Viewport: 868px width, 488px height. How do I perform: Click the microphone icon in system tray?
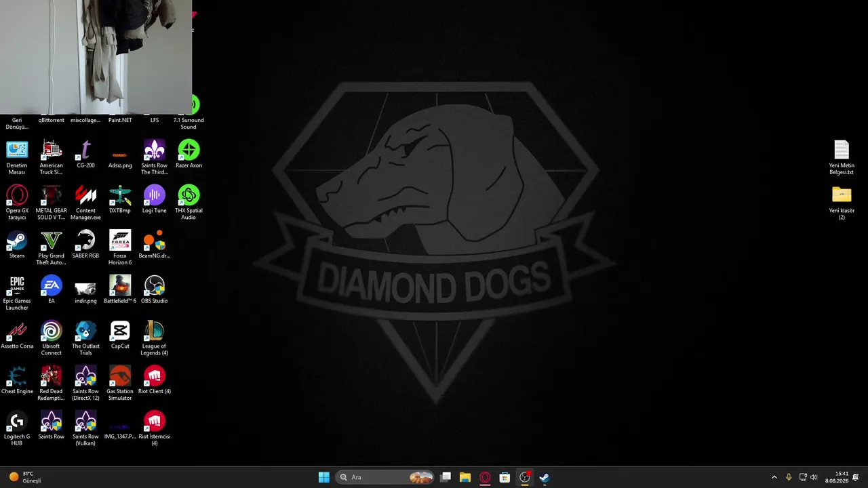(789, 477)
